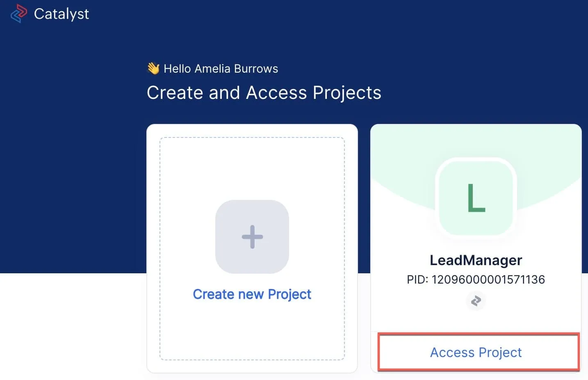The width and height of the screenshot is (588, 380).
Task: Click the green L project avatar
Action: [476, 198]
